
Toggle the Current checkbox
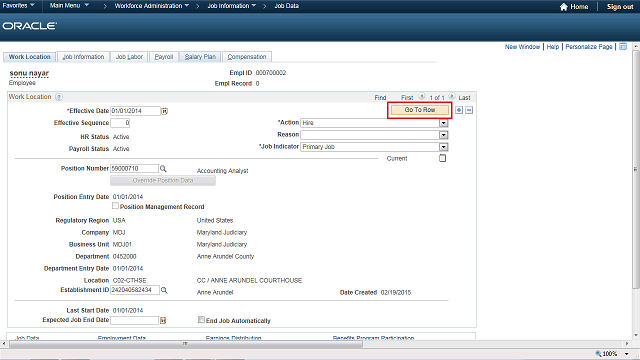coord(442,158)
